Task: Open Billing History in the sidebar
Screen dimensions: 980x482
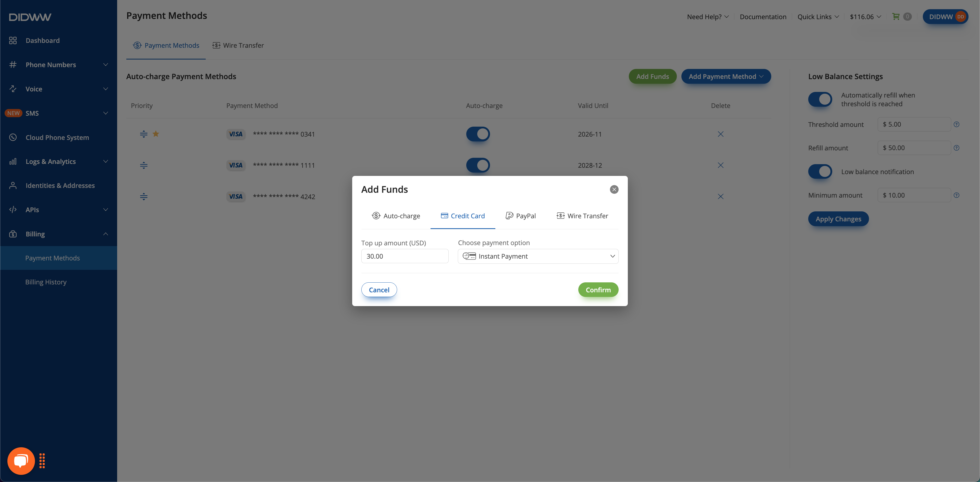Action: 59,282
